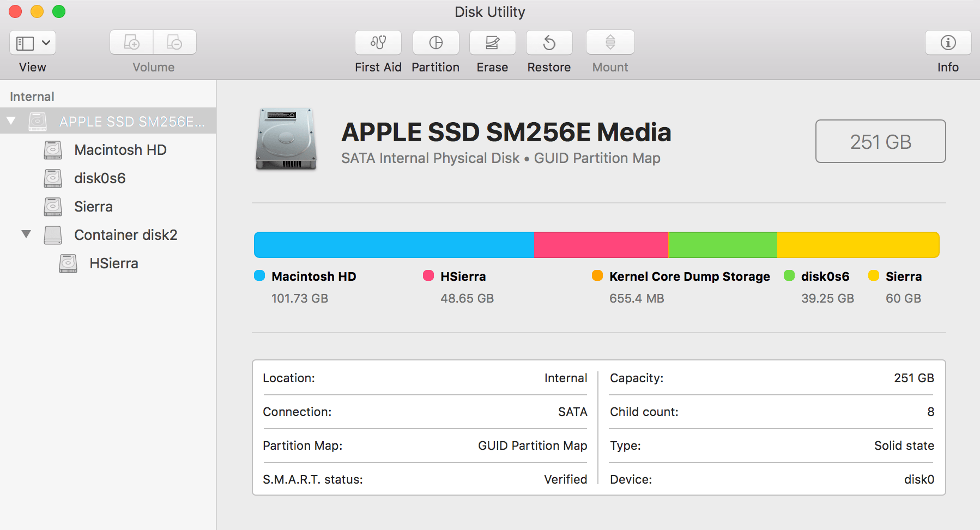The width and height of the screenshot is (980, 530).
Task: Click the SATA connection value
Action: [x=573, y=412]
